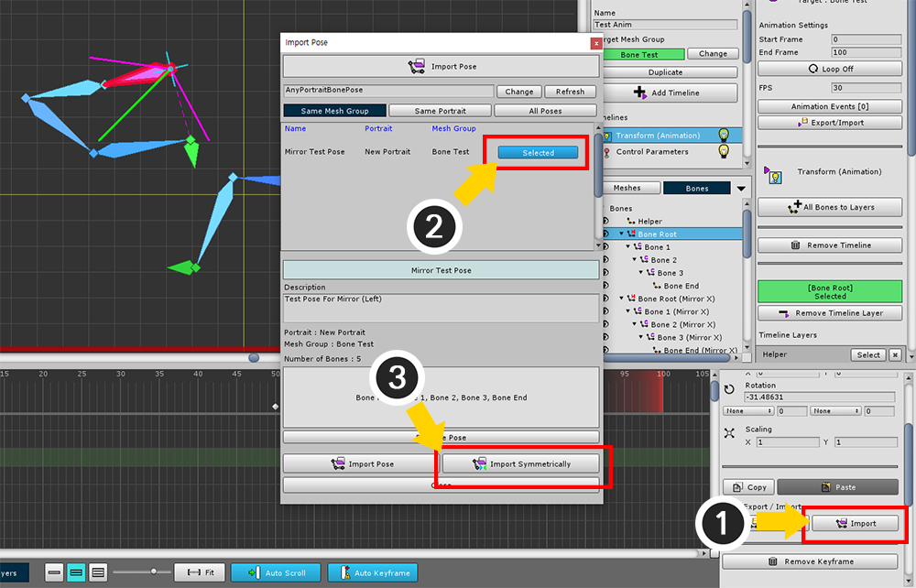Switch to Same Mesh Group filter tab
Image resolution: width=916 pixels, height=588 pixels.
(x=334, y=110)
